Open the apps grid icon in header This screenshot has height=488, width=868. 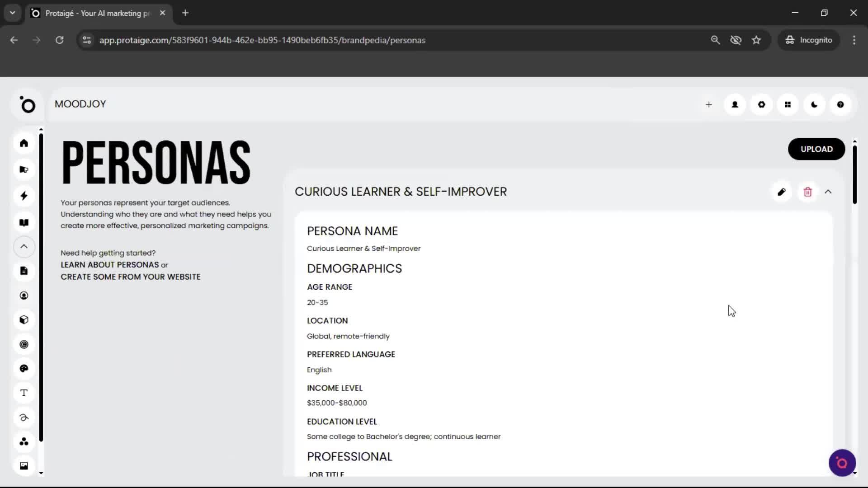(x=788, y=104)
